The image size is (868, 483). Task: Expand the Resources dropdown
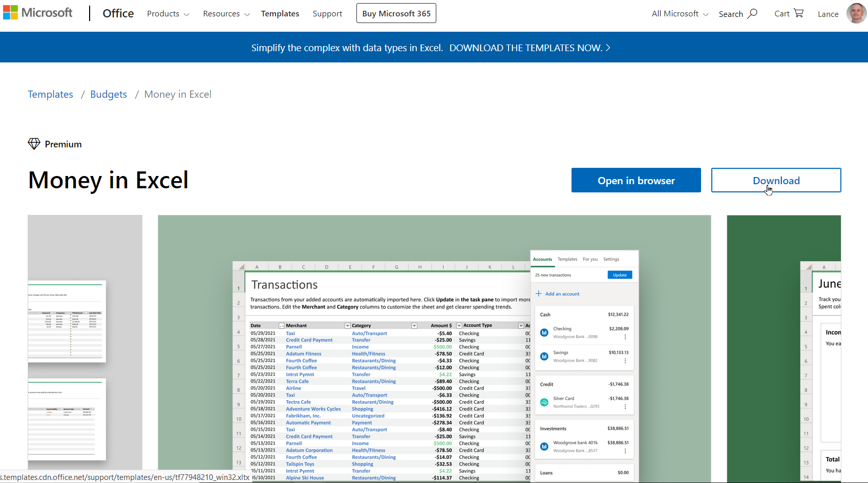(x=226, y=14)
